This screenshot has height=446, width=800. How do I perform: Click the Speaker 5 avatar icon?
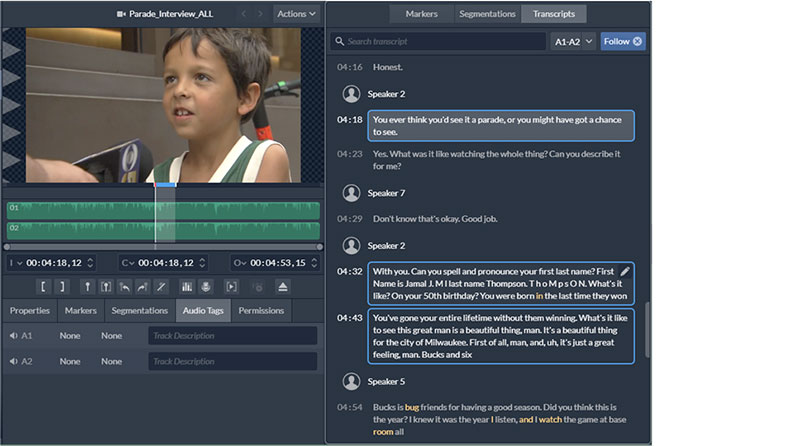tap(351, 381)
